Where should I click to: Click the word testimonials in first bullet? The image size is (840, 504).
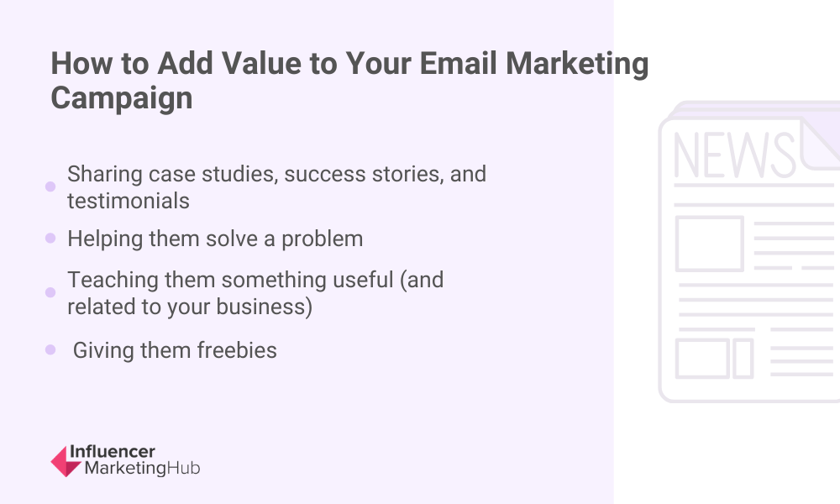128,201
